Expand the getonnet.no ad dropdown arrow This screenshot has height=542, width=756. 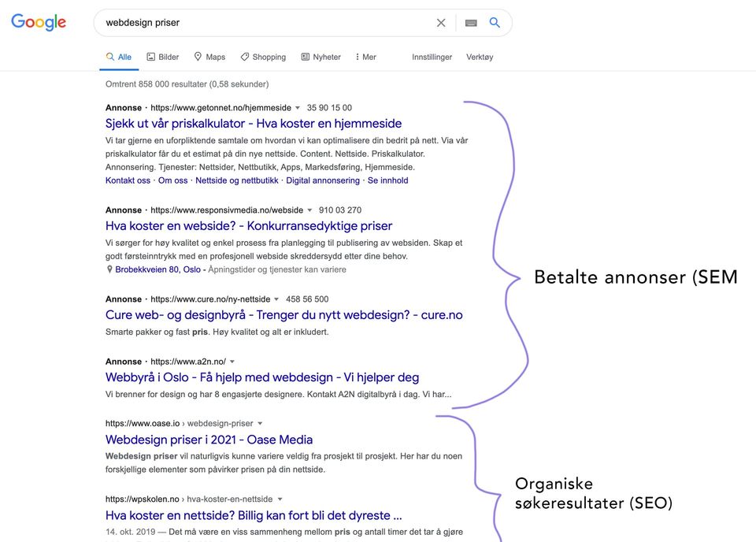tap(298, 108)
